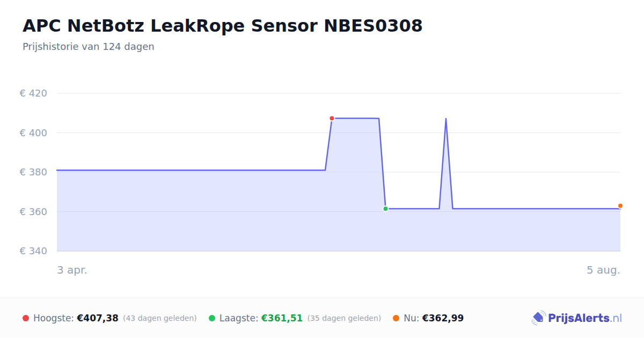Click the 3 apr. start date label

tap(72, 270)
